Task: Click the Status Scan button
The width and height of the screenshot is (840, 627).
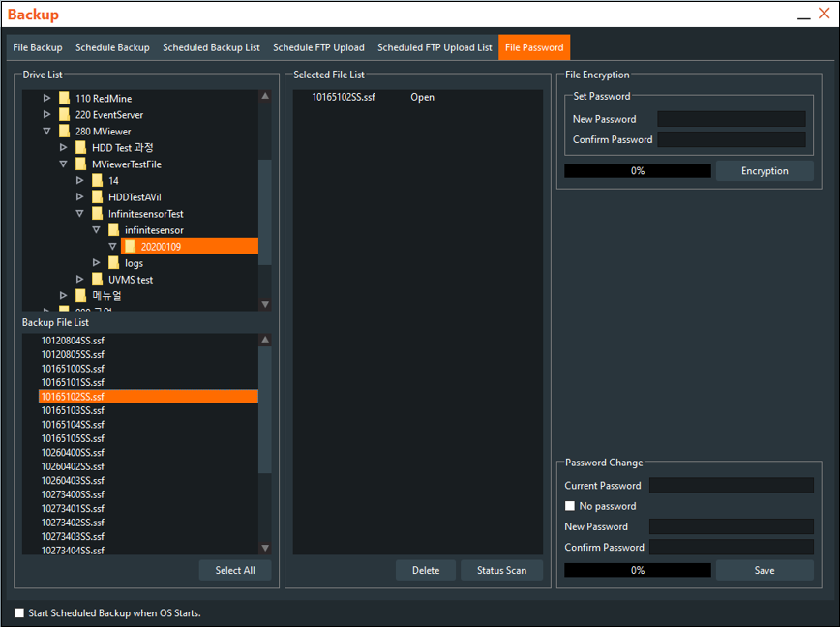Action: tap(501, 570)
